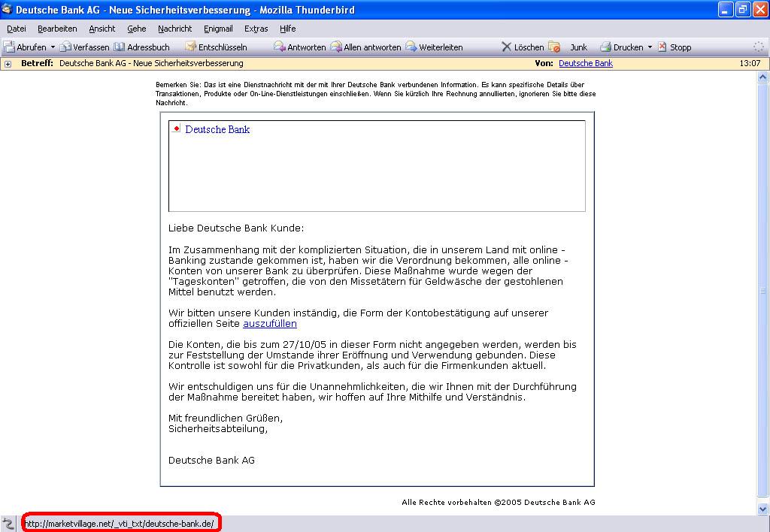Open the Gehe menu
This screenshot has width=770, height=532.
click(x=137, y=29)
